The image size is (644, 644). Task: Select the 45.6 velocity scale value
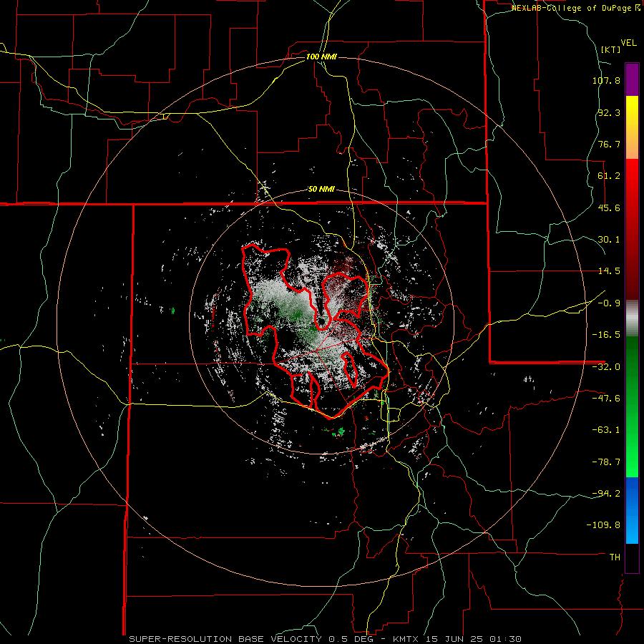pyautogui.click(x=609, y=208)
